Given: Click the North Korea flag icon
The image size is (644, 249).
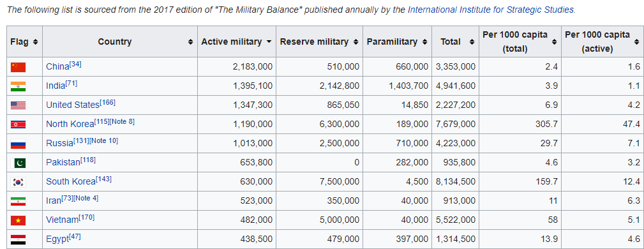Looking at the screenshot, I should [x=18, y=124].
